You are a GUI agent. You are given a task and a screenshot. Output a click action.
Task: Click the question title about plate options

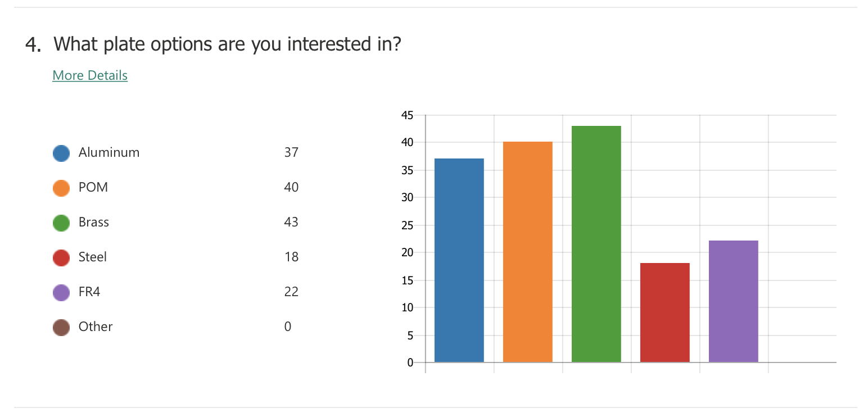213,44
